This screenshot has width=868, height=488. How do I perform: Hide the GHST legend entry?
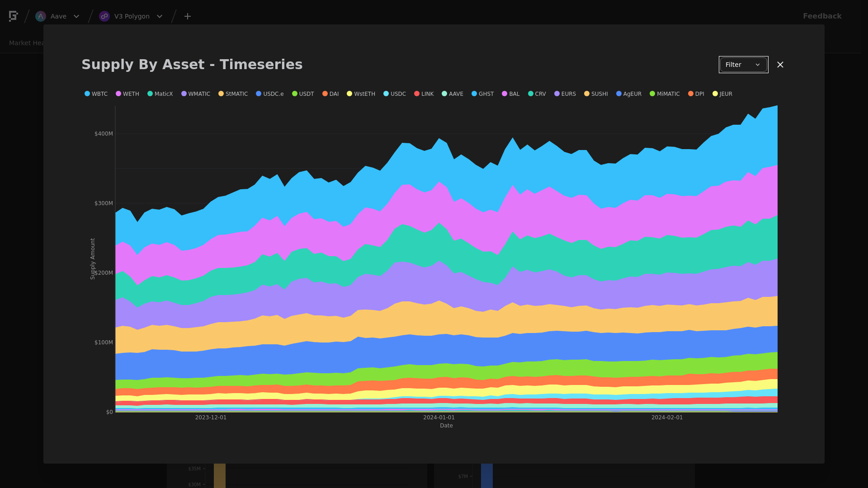click(x=482, y=94)
